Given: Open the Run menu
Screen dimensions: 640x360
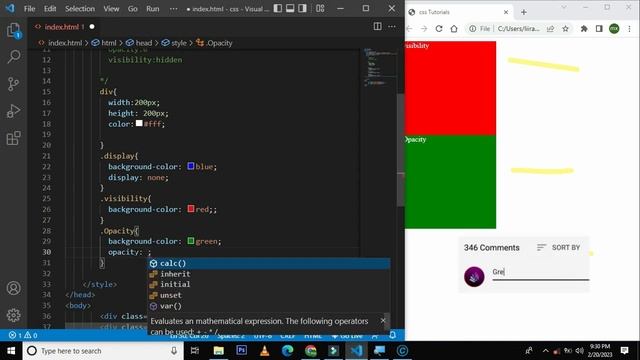Looking at the screenshot, I should click(x=153, y=9).
